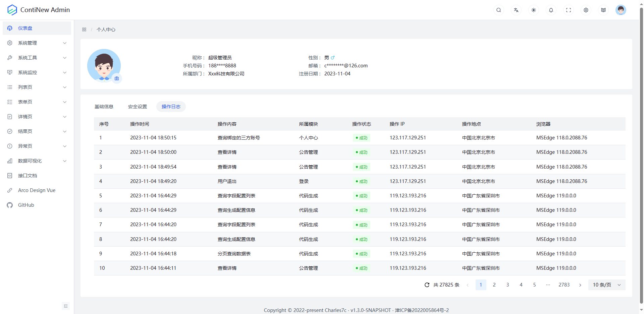Click the search icon in header
This screenshot has width=644, height=314.
pos(499,10)
